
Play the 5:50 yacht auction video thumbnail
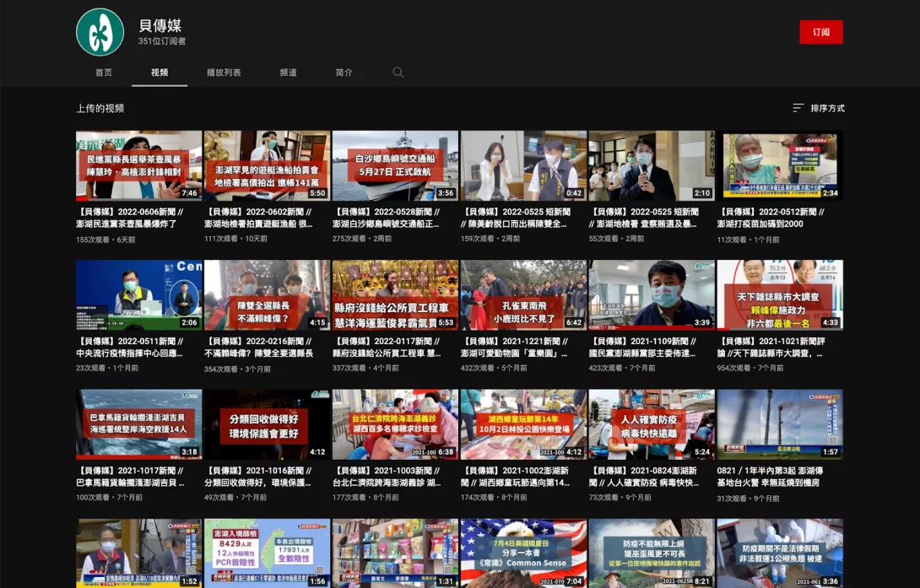(x=267, y=165)
